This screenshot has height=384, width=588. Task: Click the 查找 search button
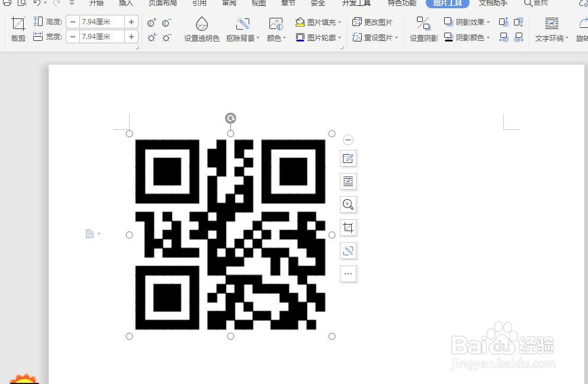(536, 3)
